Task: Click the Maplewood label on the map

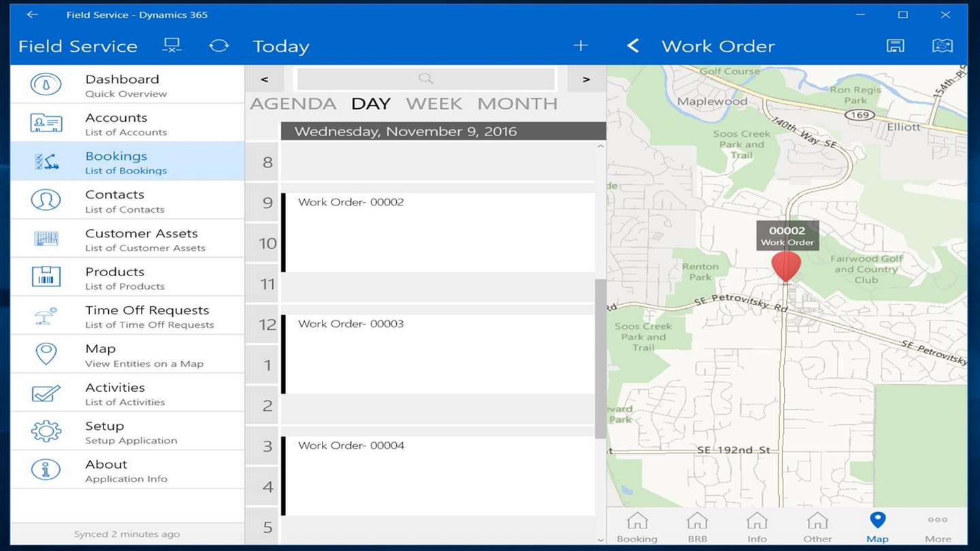Action: click(x=713, y=101)
